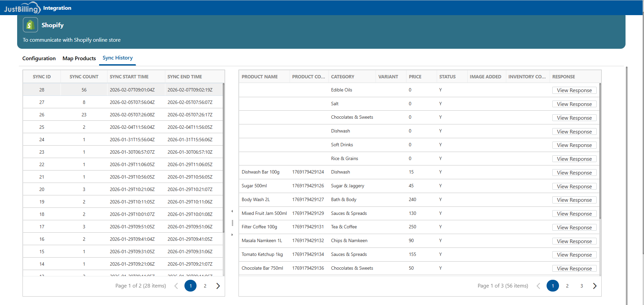This screenshot has height=305, width=644.
Task: Go to next page of product list
Action: pyautogui.click(x=595, y=286)
